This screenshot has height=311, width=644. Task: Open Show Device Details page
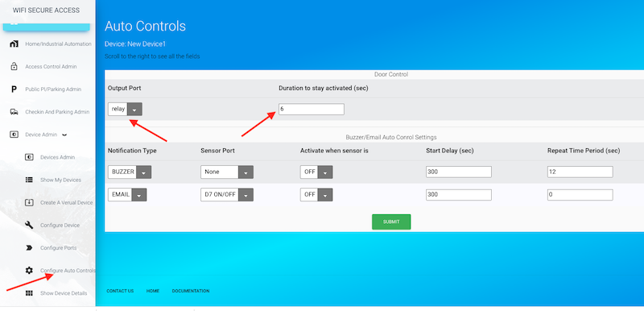tap(64, 293)
